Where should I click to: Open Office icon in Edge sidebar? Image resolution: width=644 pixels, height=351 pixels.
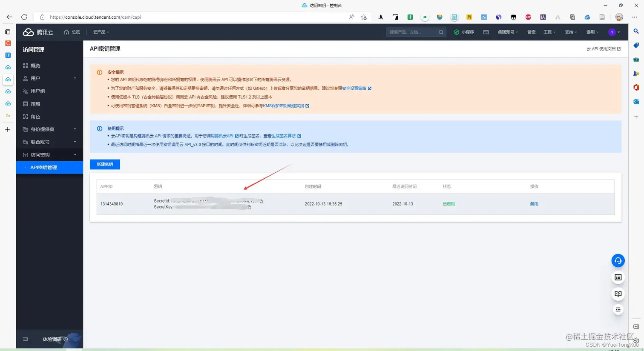[636, 87]
